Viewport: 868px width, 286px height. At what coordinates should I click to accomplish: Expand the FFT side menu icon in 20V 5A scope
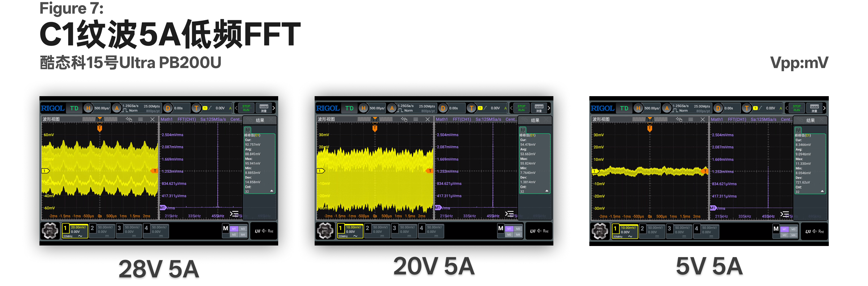coord(509,214)
